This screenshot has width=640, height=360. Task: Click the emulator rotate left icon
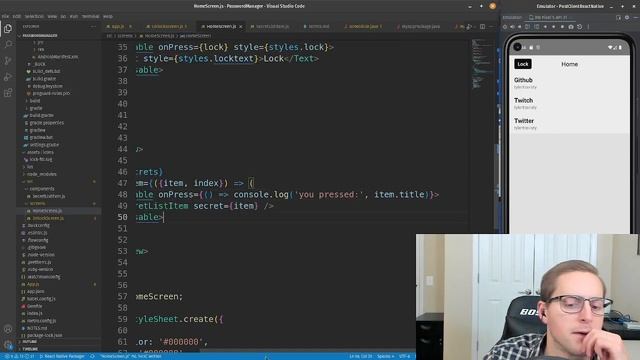pyautogui.click(x=528, y=27)
